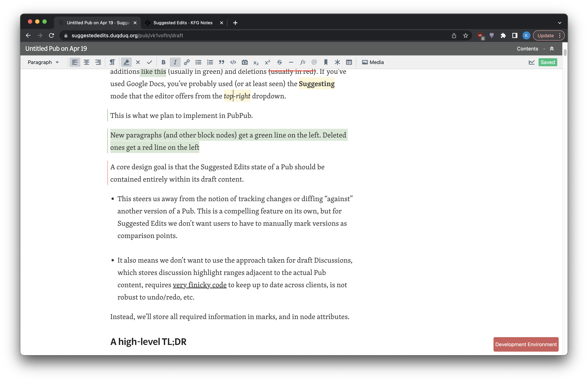This screenshot has width=588, height=382.
Task: Toggle italic formatting off
Action: coord(175,62)
